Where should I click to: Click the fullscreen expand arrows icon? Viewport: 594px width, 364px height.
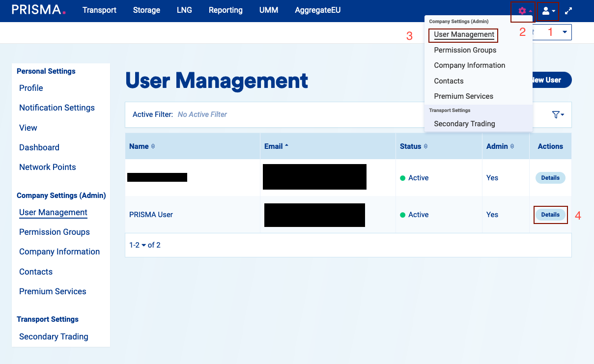568,11
